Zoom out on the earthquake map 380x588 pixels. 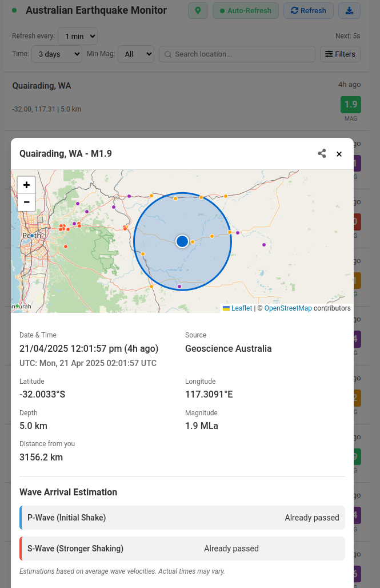[26, 202]
